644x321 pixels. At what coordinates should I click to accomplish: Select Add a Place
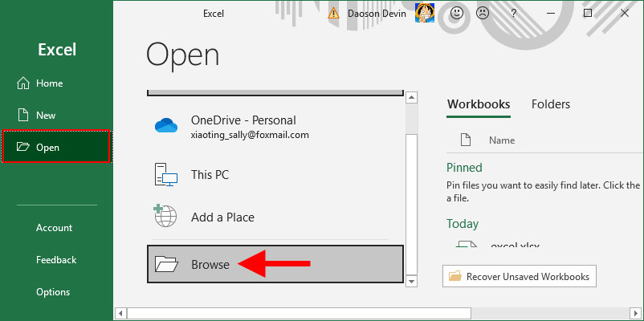pyautogui.click(x=275, y=217)
